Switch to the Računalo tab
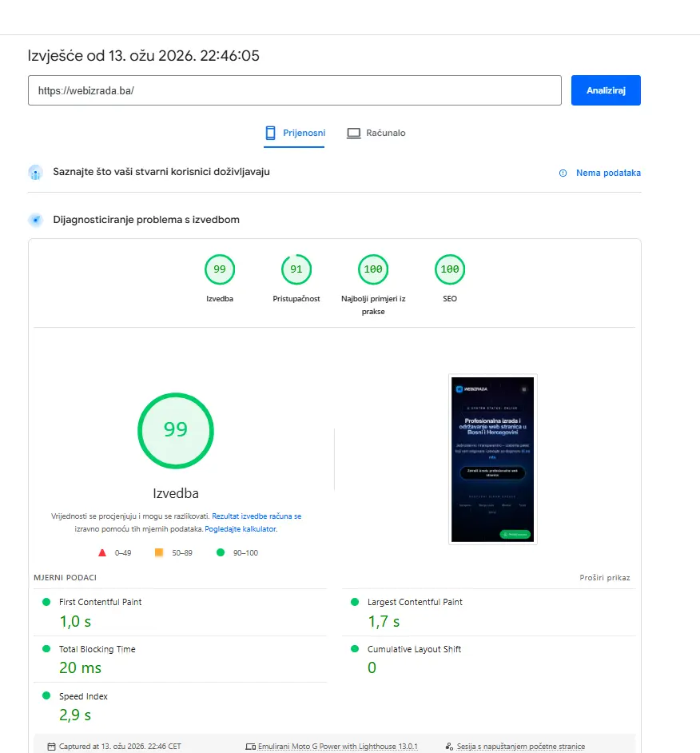 click(376, 133)
